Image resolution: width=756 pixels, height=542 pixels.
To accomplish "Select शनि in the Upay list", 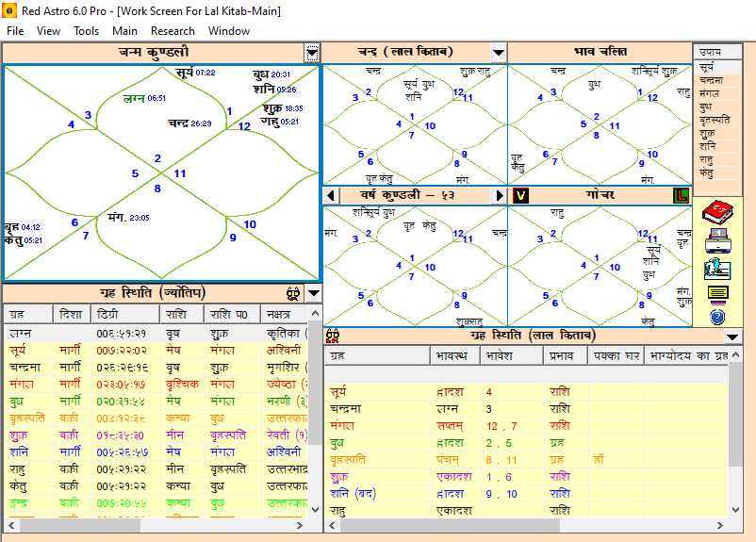I will point(708,146).
